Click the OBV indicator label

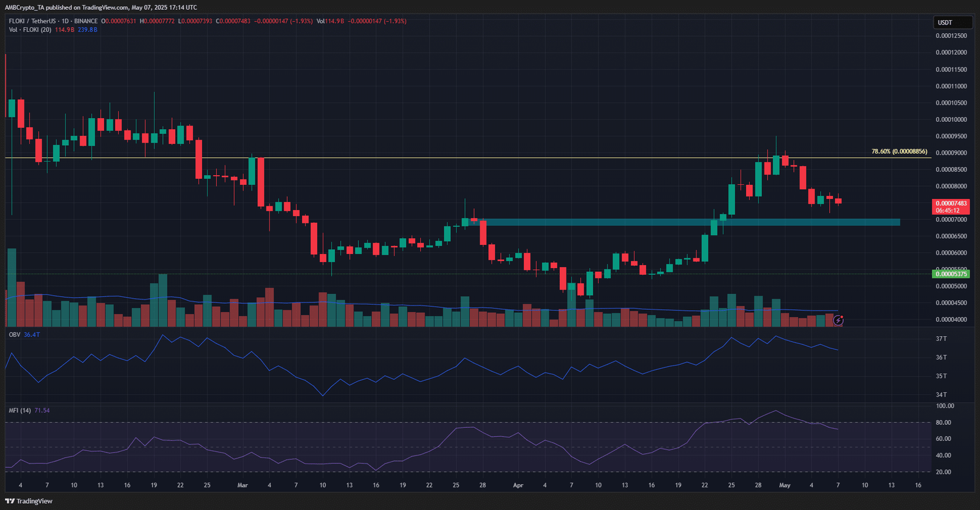[x=15, y=334]
